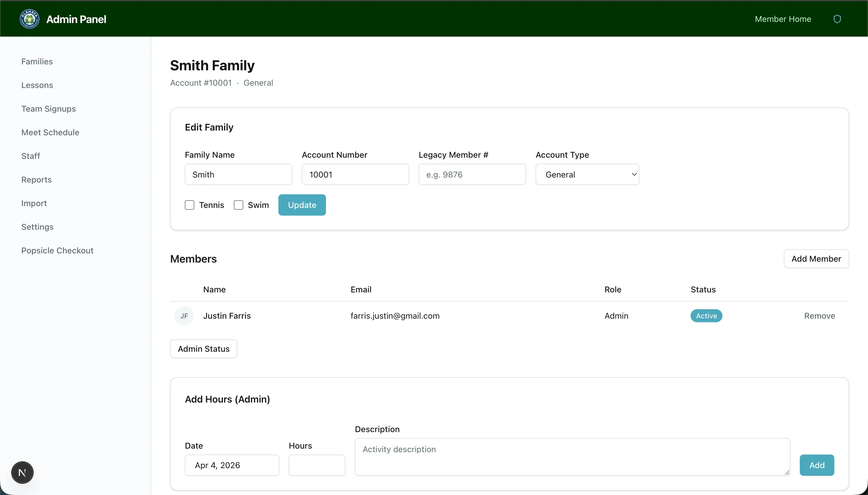This screenshot has width=868, height=495.
Task: Click the Activity description textarea
Action: click(x=572, y=457)
